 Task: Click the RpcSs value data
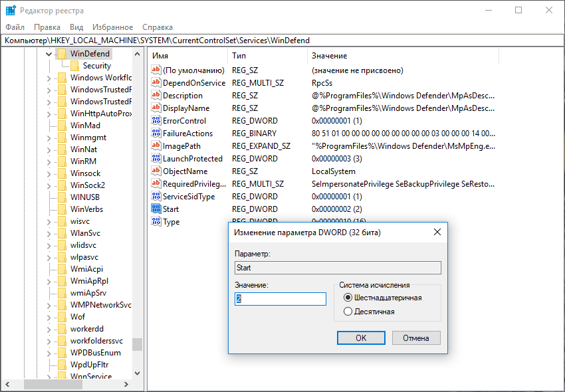click(x=322, y=83)
